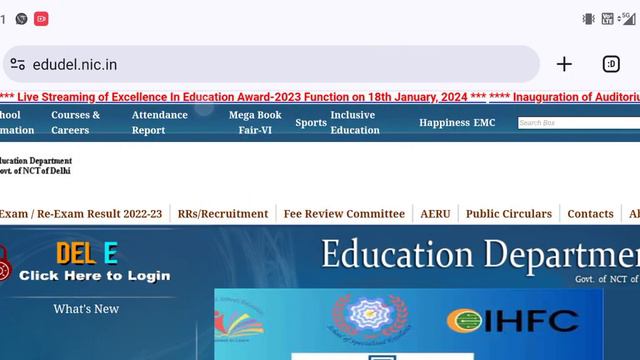This screenshot has height=360, width=640.
Task: Click the Education Department banner title
Action: click(x=480, y=255)
